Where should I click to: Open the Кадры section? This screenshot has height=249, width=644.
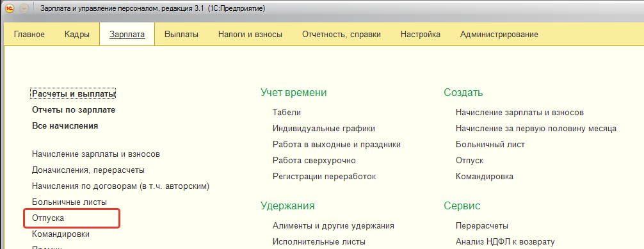77,35
